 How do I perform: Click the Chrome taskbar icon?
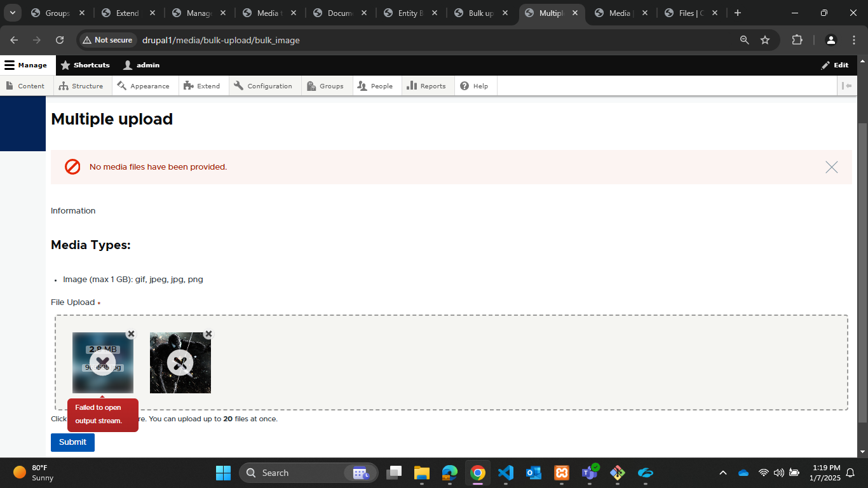(x=478, y=473)
